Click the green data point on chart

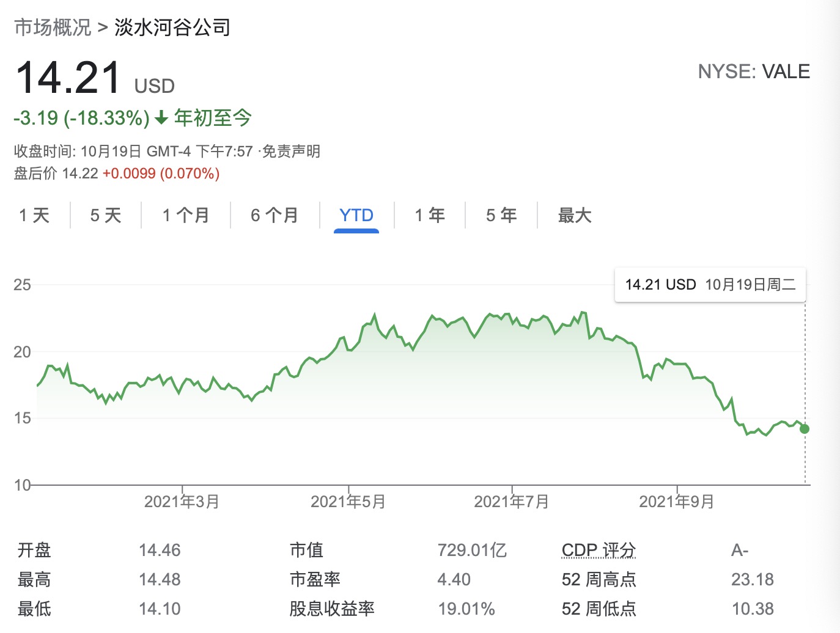805,429
